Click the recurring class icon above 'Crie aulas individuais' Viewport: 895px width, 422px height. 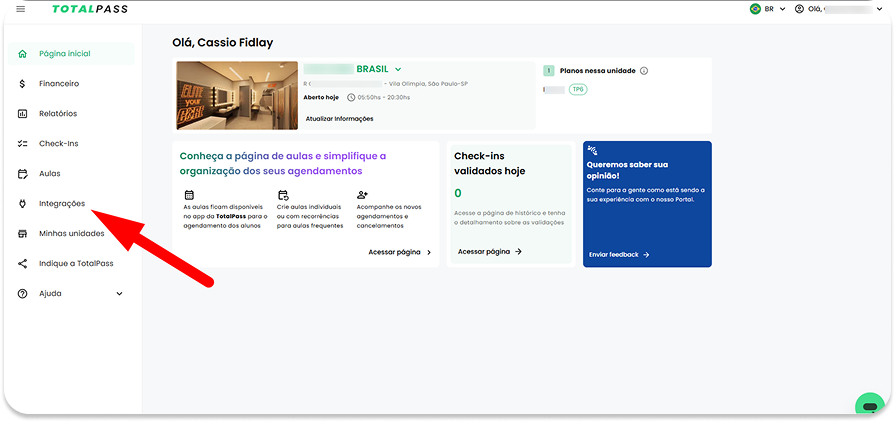pos(283,195)
